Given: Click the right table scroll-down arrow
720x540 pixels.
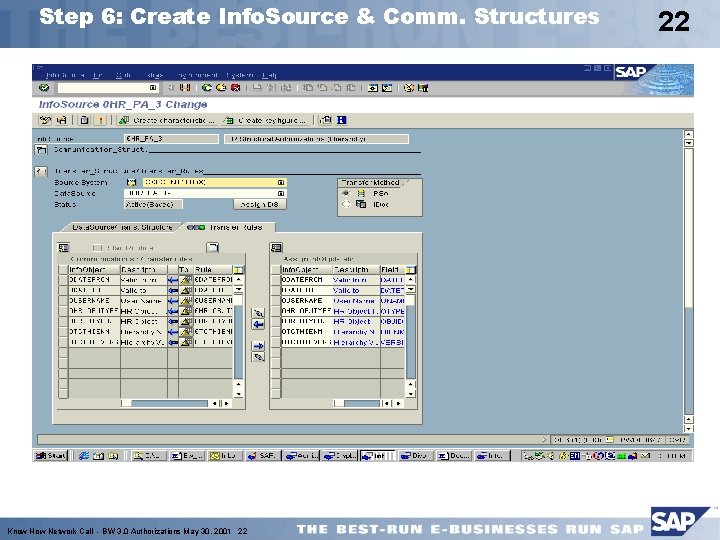Looking at the screenshot, I should pyautogui.click(x=411, y=394).
